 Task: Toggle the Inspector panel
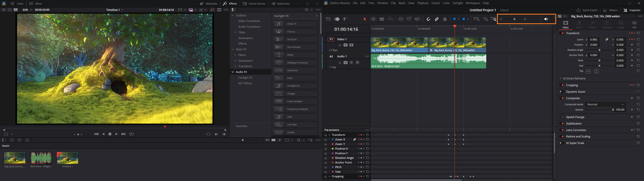point(632,10)
